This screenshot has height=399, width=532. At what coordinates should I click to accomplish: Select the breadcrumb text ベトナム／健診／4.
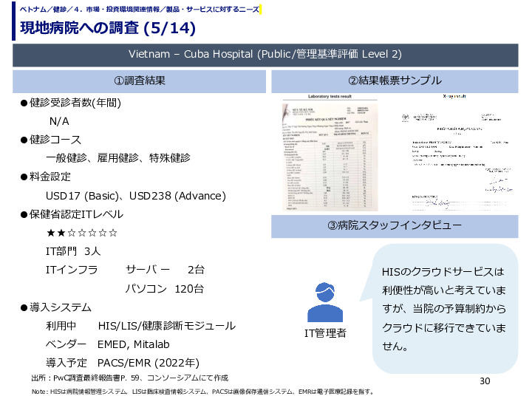(51, 9)
